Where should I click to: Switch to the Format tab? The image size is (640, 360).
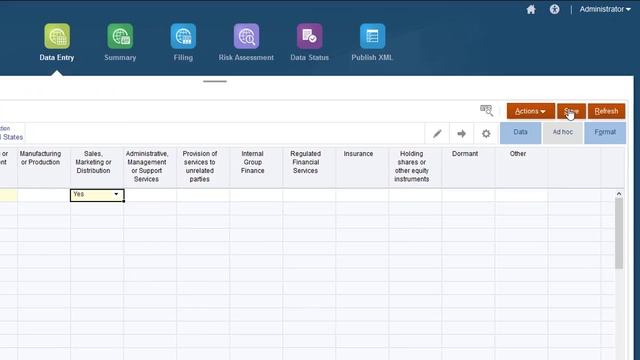click(605, 133)
